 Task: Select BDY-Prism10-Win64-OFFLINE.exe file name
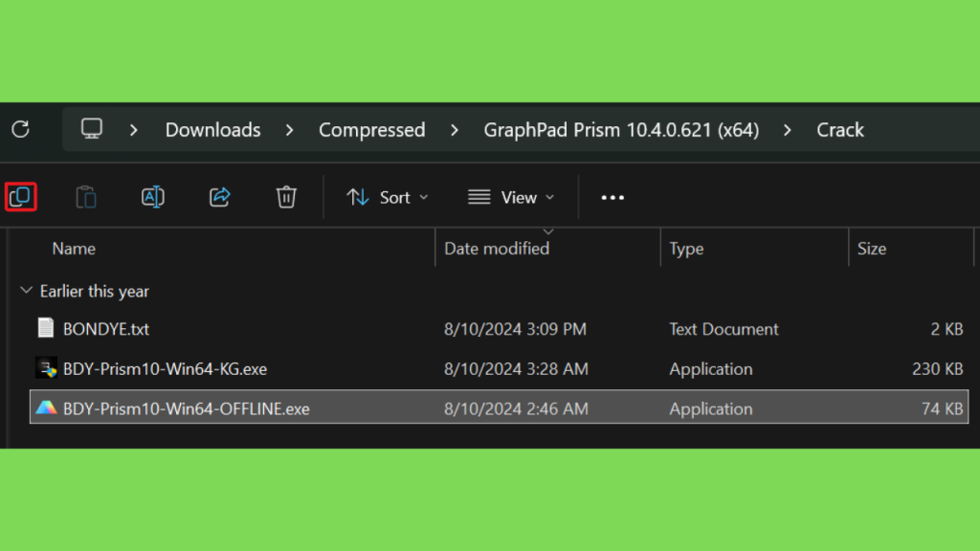pos(187,408)
